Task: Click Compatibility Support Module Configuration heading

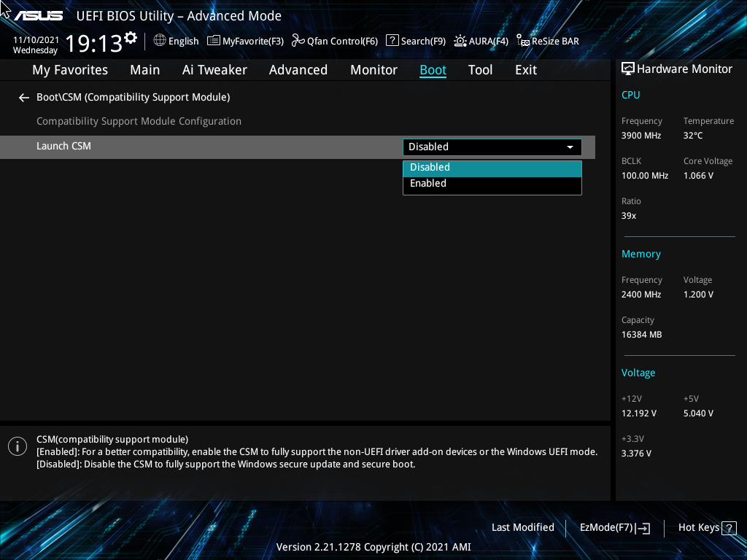Action: pos(139,122)
